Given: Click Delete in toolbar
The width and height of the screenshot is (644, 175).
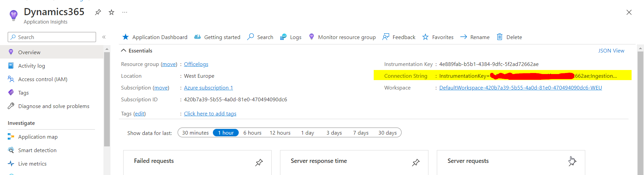Looking at the screenshot, I should pos(509,37).
